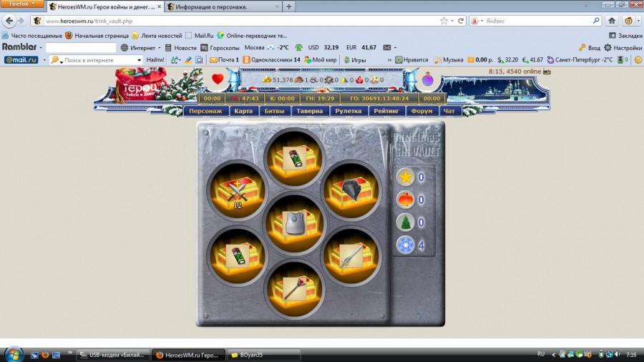Open the Битвы menu
This screenshot has height=362, width=644.
pos(274,111)
